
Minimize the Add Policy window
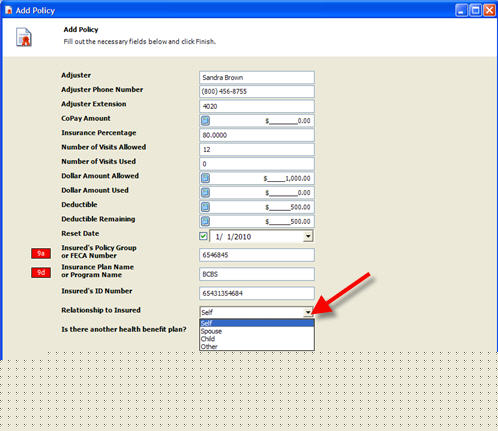(461, 10)
